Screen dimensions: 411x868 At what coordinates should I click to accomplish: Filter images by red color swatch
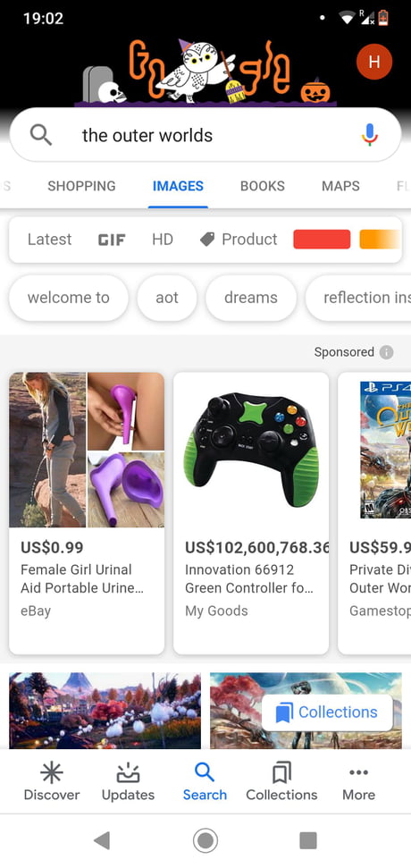click(322, 240)
